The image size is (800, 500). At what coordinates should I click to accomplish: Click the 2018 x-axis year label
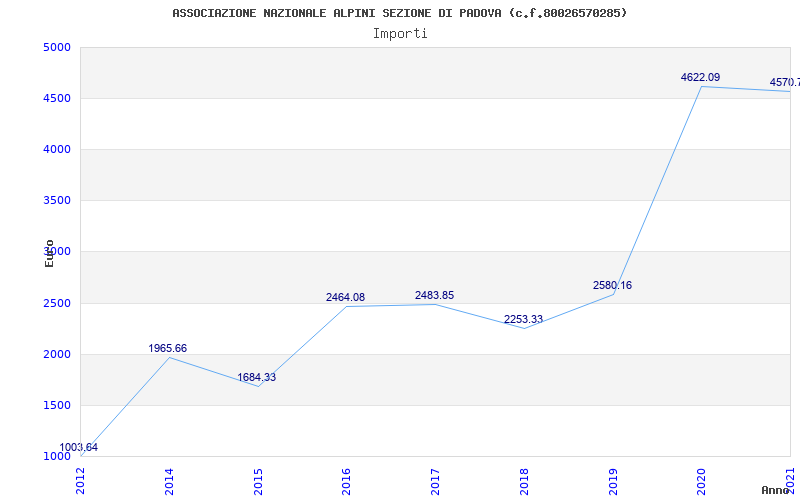[524, 482]
